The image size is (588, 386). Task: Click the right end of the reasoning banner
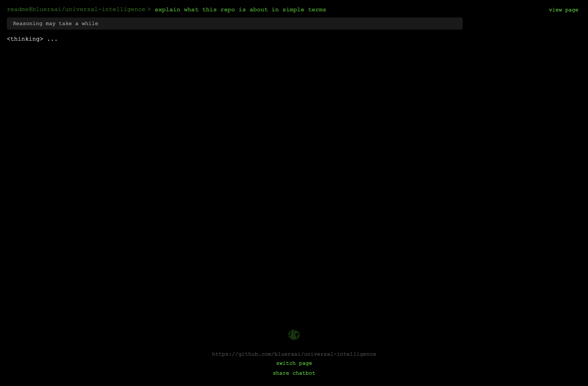coord(455,24)
